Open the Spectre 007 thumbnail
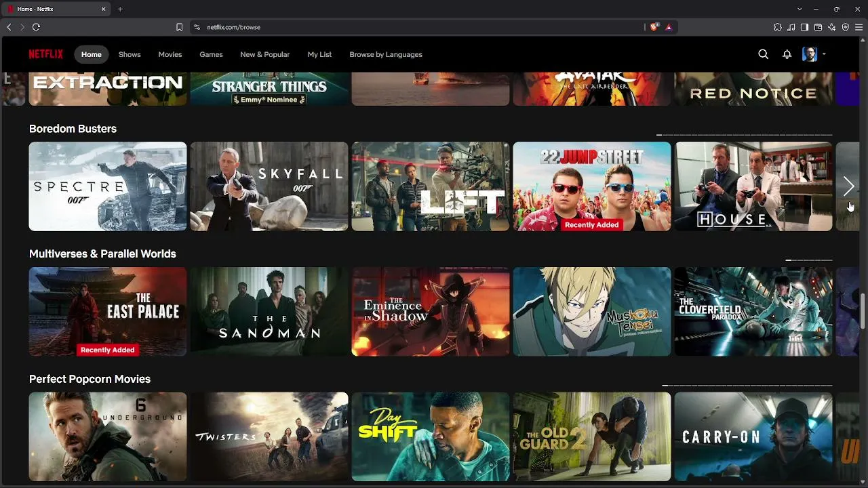Screen dimensions: 868x488 [108, 186]
